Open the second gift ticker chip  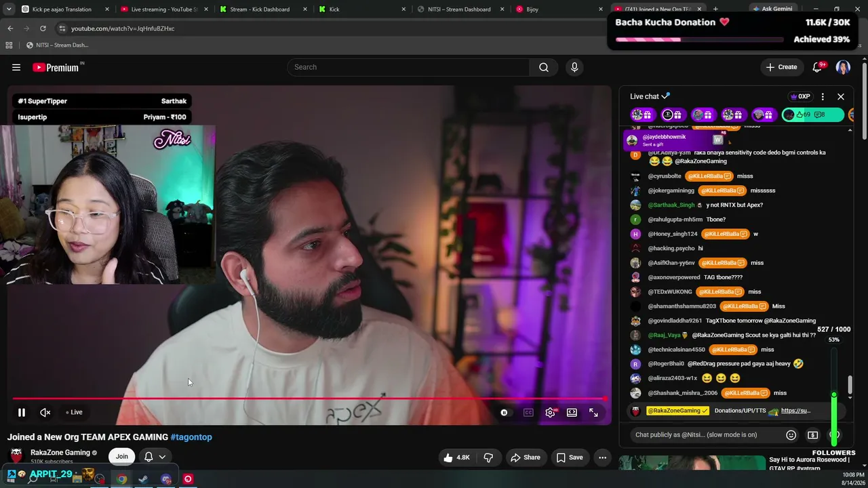pos(673,115)
